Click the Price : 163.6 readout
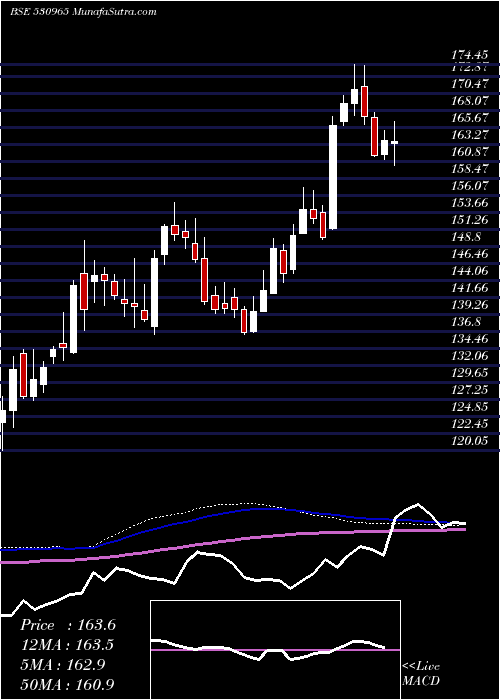Screen dimensions: 500x700 (x=68, y=625)
